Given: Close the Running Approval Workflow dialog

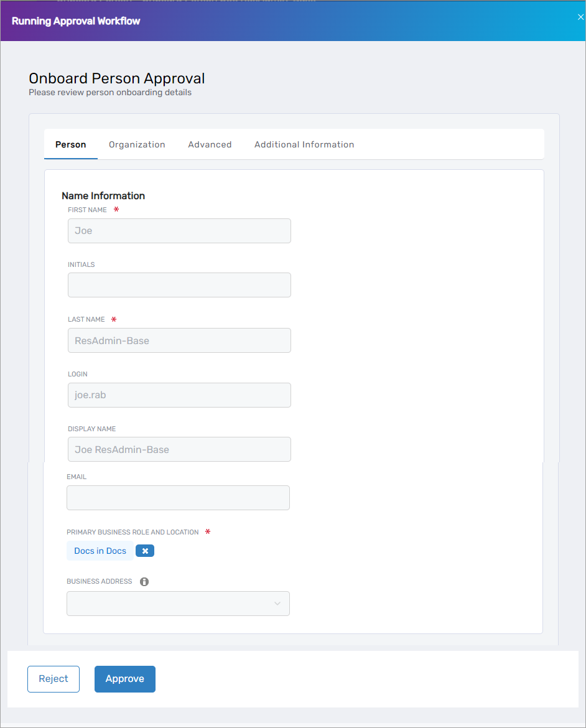Looking at the screenshot, I should pyautogui.click(x=580, y=17).
